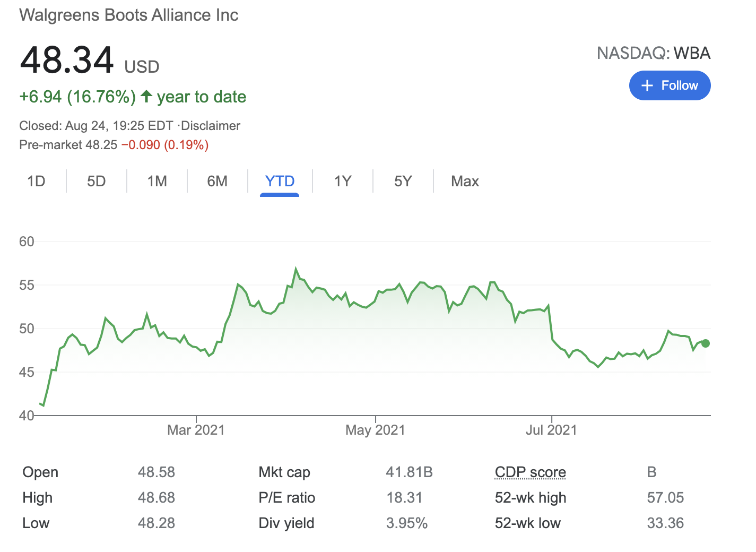Show the Max chart range

tap(465, 182)
